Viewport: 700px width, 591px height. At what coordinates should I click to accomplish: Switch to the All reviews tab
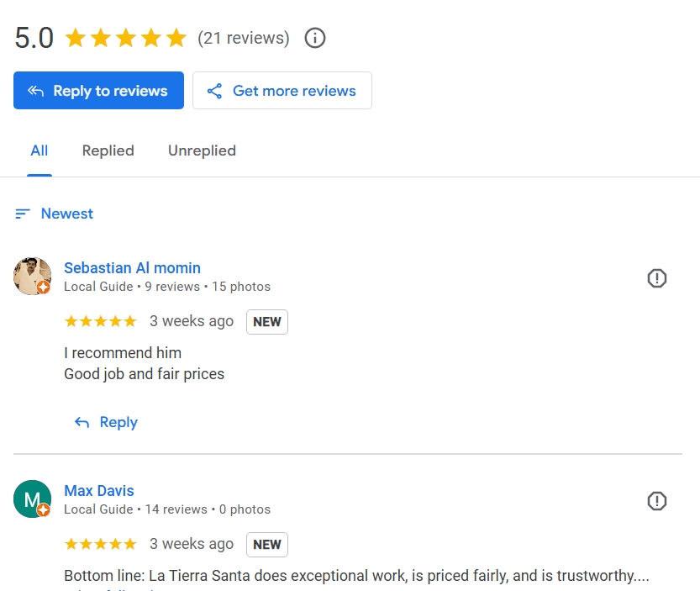tap(39, 151)
